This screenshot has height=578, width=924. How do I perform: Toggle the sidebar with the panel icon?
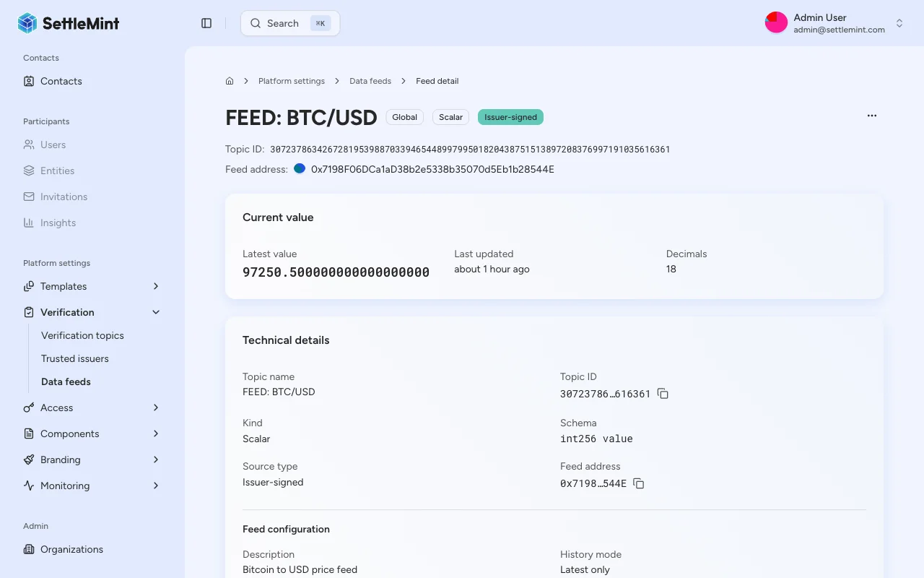pos(206,22)
